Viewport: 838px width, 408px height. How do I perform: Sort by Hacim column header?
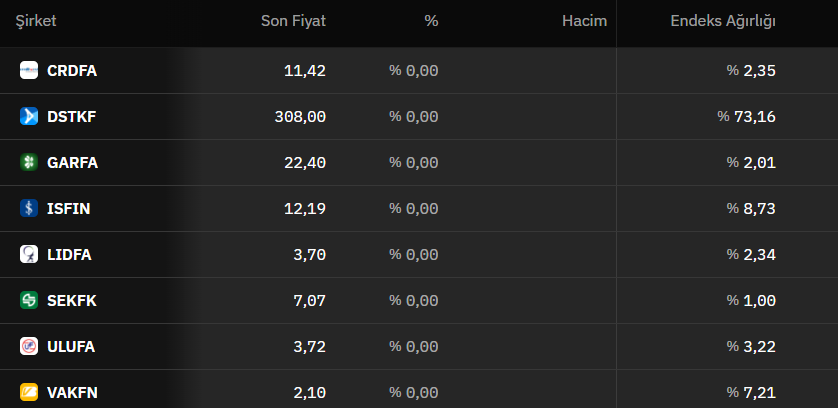pyautogui.click(x=585, y=21)
